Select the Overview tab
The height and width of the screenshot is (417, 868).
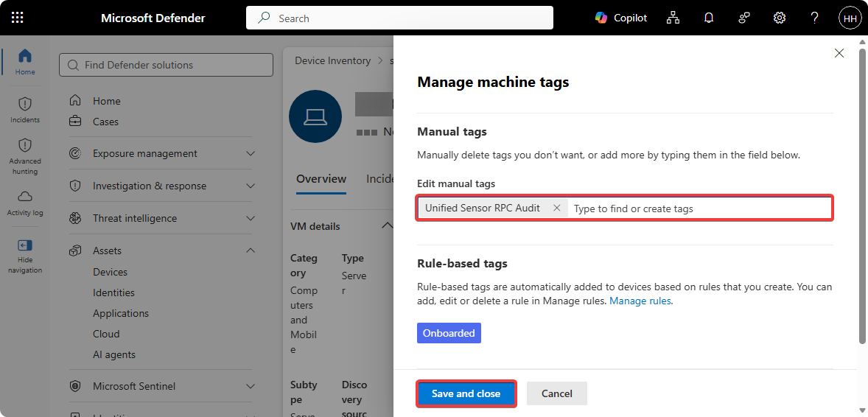(321, 179)
